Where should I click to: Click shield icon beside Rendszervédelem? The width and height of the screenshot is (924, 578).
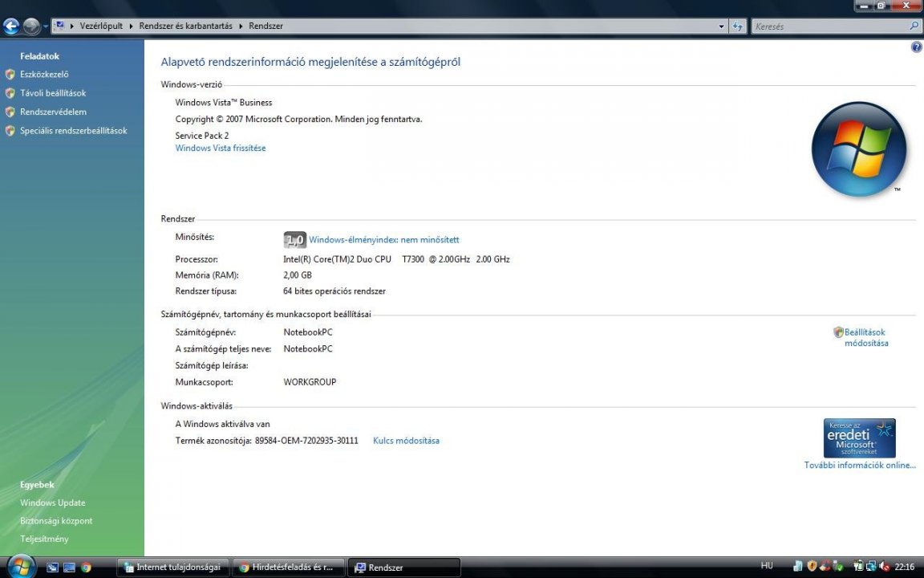[10, 112]
